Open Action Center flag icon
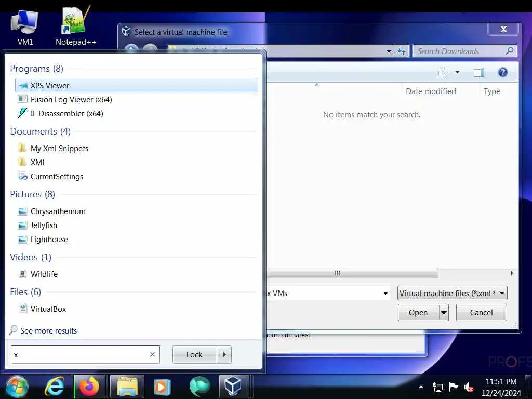Screen dimensions: 532x399 pyautogui.click(x=453, y=387)
